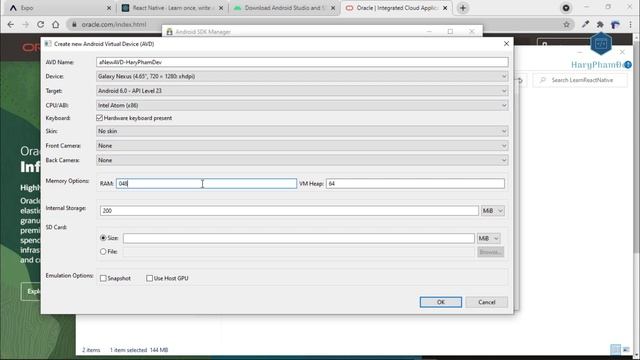Bookmark this page with star icon
The height and width of the screenshot is (360, 640).
pos(567,24)
